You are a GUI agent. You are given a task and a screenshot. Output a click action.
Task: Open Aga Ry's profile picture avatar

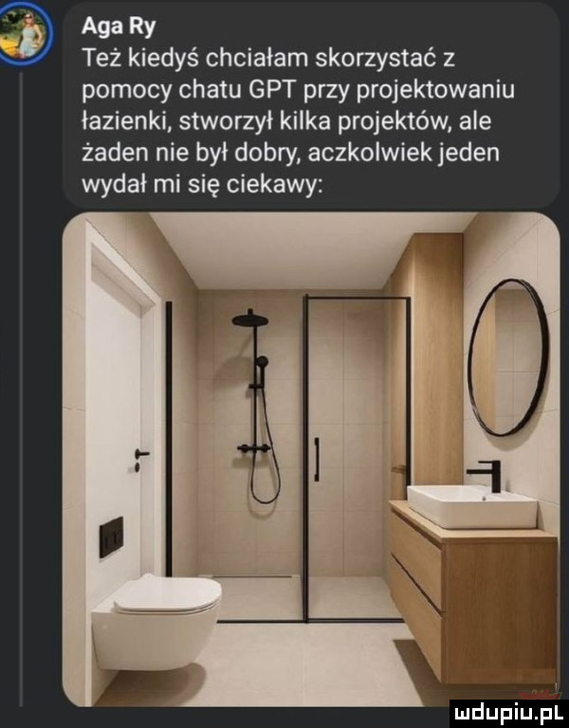click(x=27, y=34)
